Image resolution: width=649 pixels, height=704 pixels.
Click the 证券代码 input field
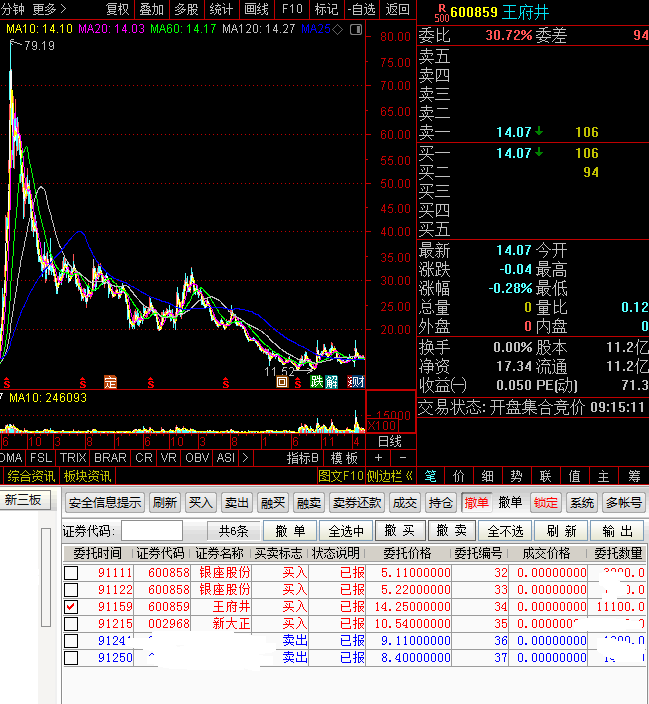(x=152, y=531)
